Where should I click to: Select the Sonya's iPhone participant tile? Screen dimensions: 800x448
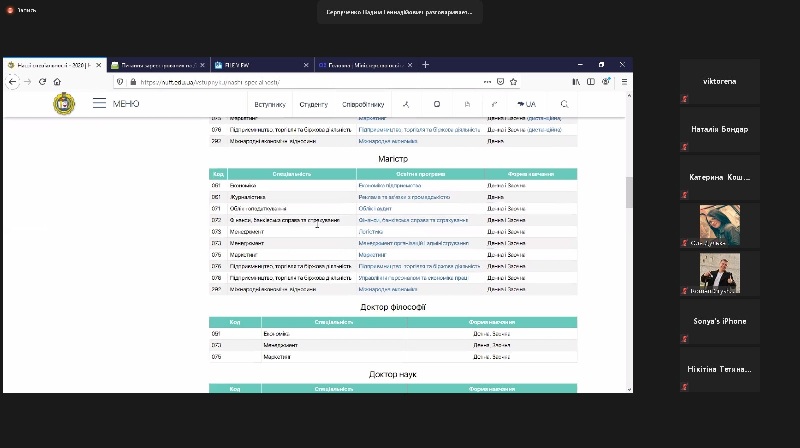[719, 321]
